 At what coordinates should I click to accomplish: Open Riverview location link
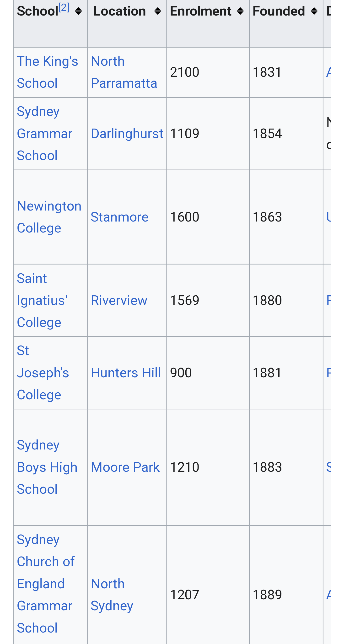[119, 300]
